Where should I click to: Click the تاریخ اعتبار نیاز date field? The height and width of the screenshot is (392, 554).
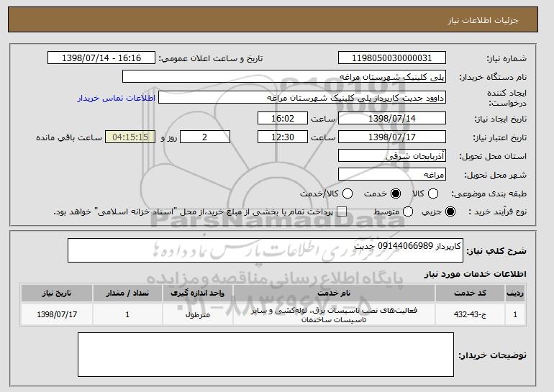pos(392,137)
